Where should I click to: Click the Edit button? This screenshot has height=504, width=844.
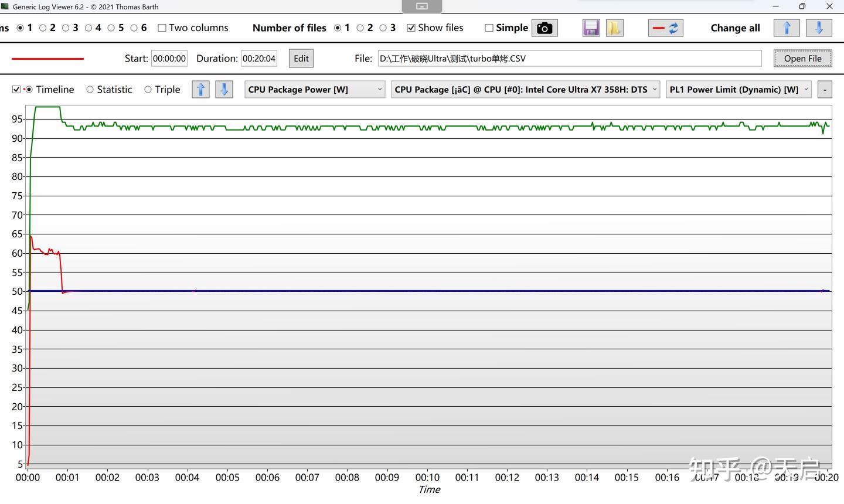[301, 59]
